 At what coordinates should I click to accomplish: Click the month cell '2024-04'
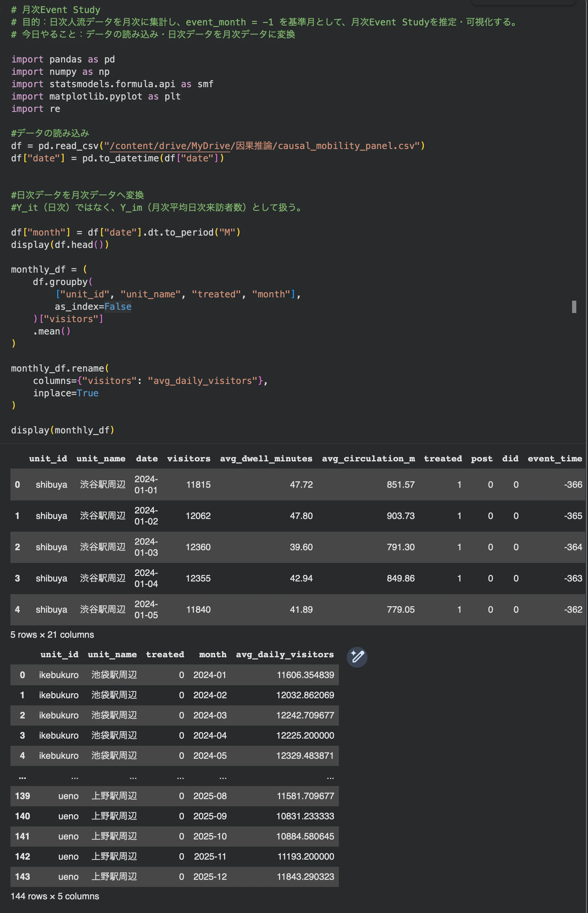pos(210,736)
